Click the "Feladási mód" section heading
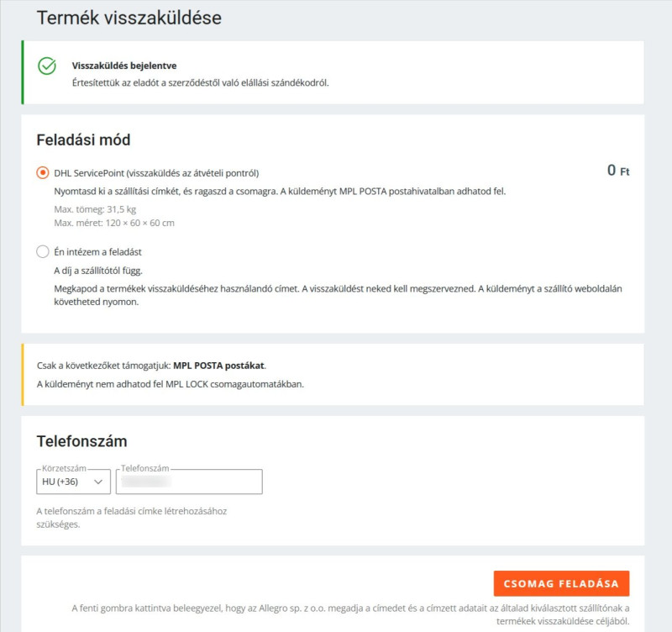 83,140
